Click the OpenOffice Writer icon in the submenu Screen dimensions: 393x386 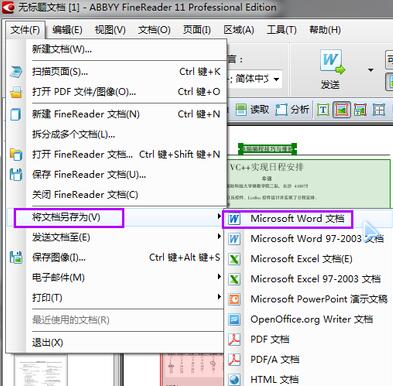coord(234,319)
